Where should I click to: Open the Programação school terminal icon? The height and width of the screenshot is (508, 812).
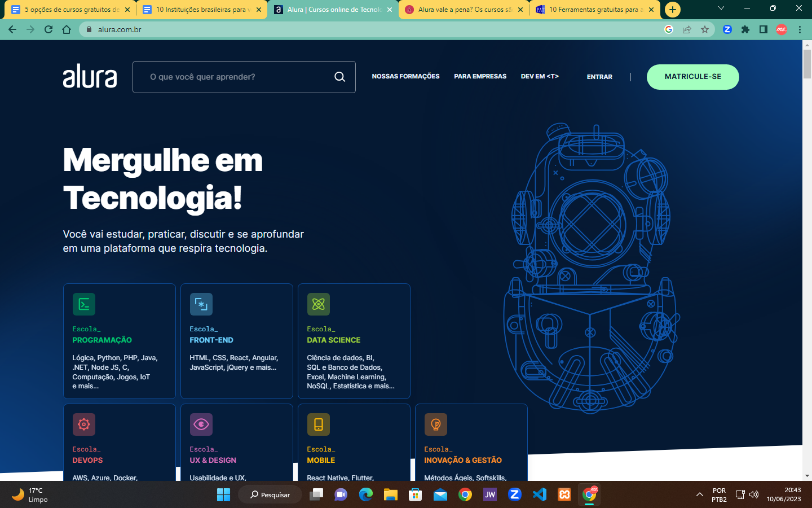click(x=84, y=304)
